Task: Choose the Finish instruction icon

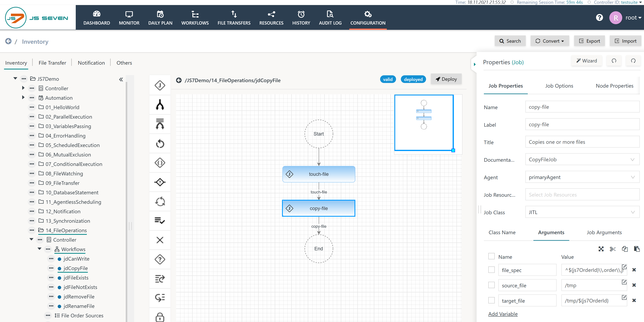Action: (160, 221)
